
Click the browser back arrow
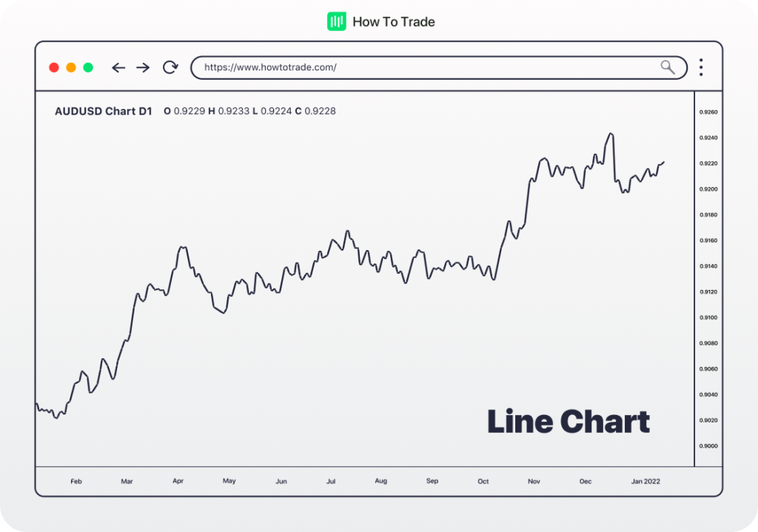click(x=118, y=68)
